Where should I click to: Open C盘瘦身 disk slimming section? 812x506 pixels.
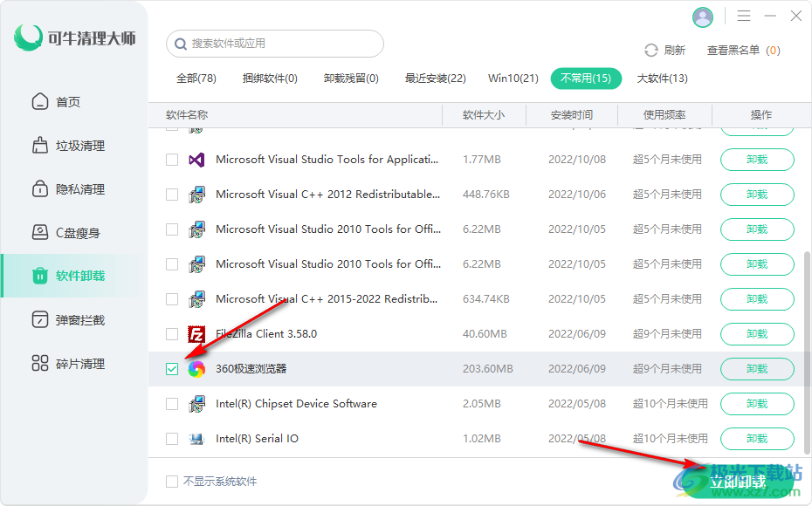click(x=66, y=233)
